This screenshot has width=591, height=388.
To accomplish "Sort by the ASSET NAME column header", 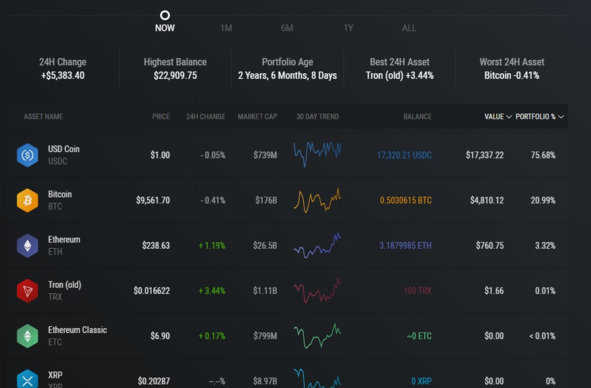I will (43, 117).
